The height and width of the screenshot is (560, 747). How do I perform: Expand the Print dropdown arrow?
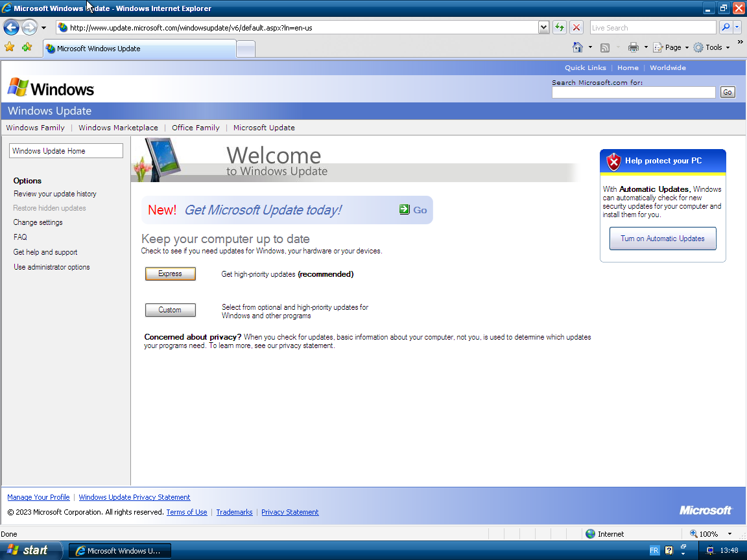646,47
